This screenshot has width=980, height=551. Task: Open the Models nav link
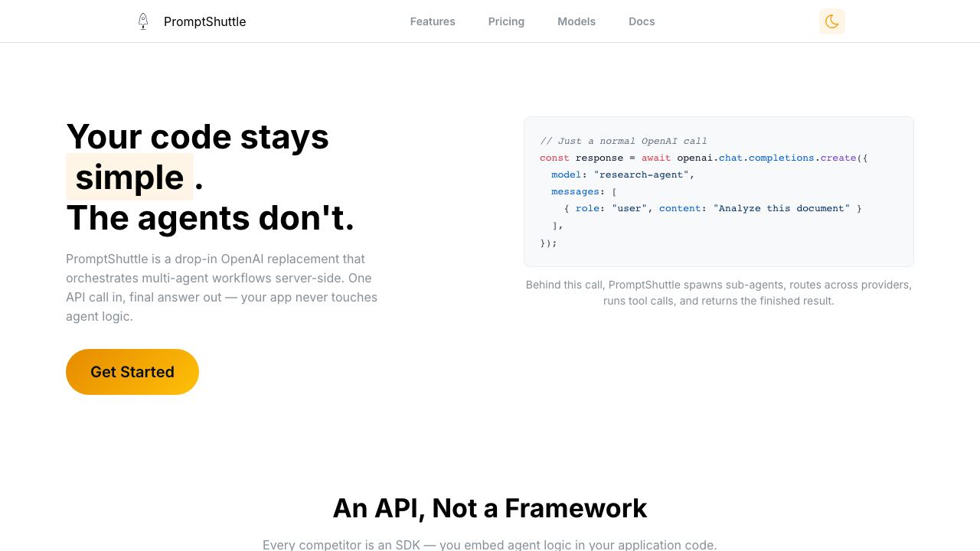pos(577,21)
